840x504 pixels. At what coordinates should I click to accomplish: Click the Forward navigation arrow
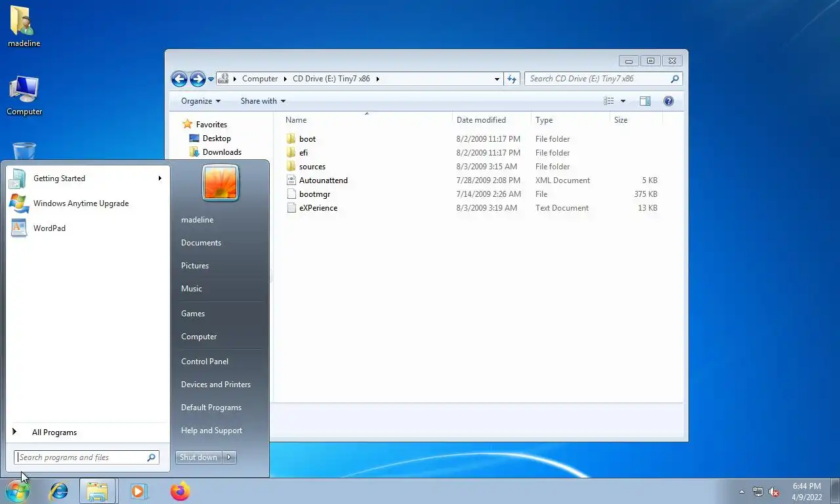click(x=198, y=79)
